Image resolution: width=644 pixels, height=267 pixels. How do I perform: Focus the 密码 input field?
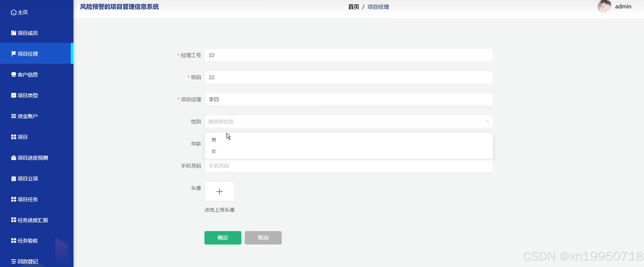(x=348, y=77)
